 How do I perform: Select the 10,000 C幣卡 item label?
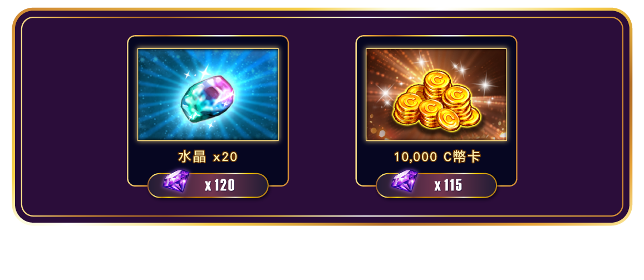tap(437, 157)
